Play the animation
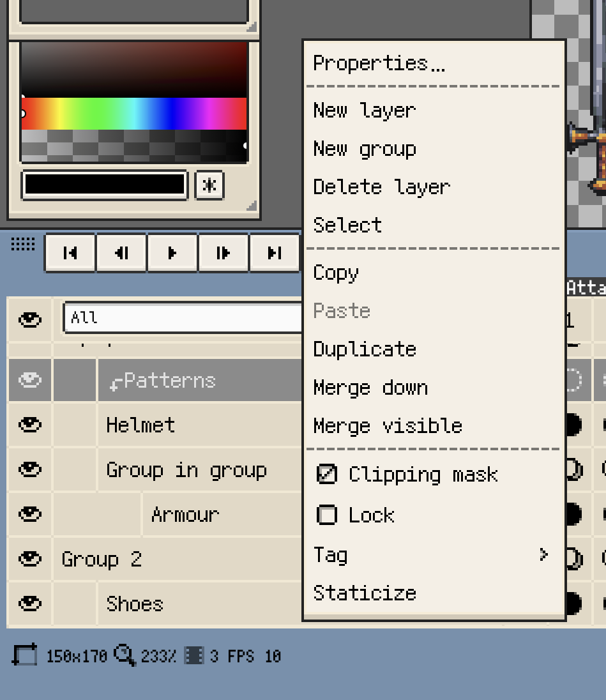 coord(172,253)
